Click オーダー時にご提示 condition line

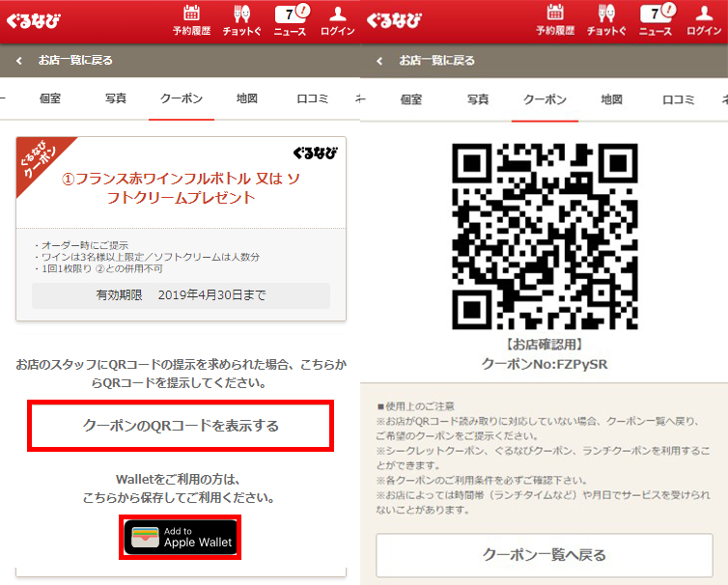pyautogui.click(x=81, y=245)
